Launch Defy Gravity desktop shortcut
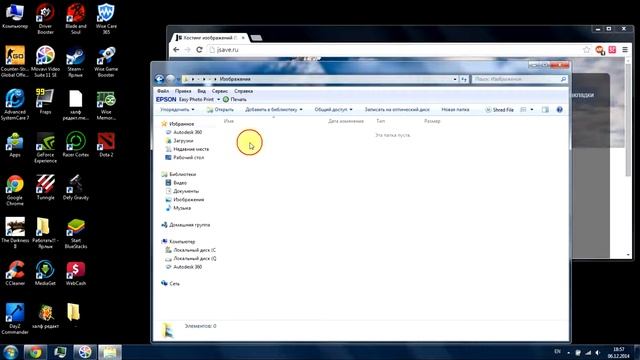 coord(76,188)
